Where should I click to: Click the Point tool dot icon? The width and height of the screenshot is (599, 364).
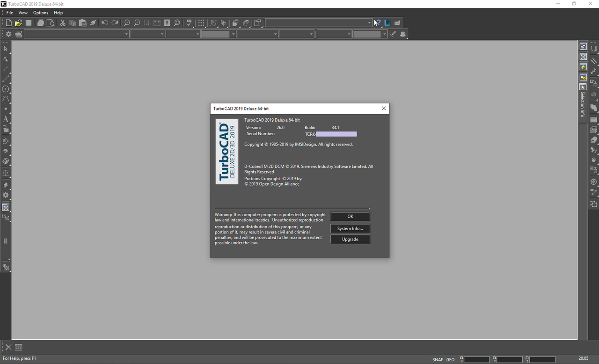coord(6,109)
